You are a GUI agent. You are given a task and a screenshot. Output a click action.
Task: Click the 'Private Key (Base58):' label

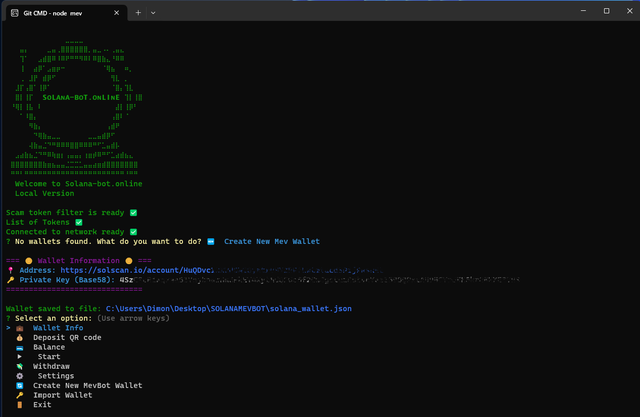click(x=67, y=280)
